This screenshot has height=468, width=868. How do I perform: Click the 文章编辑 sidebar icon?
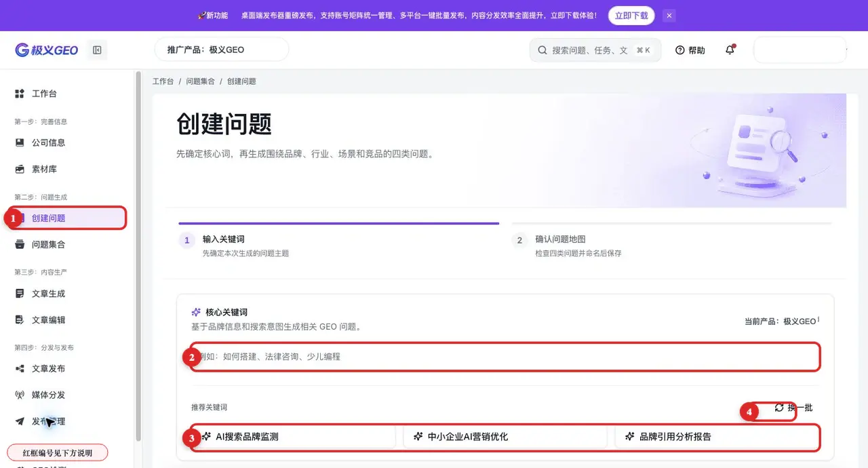tap(20, 320)
